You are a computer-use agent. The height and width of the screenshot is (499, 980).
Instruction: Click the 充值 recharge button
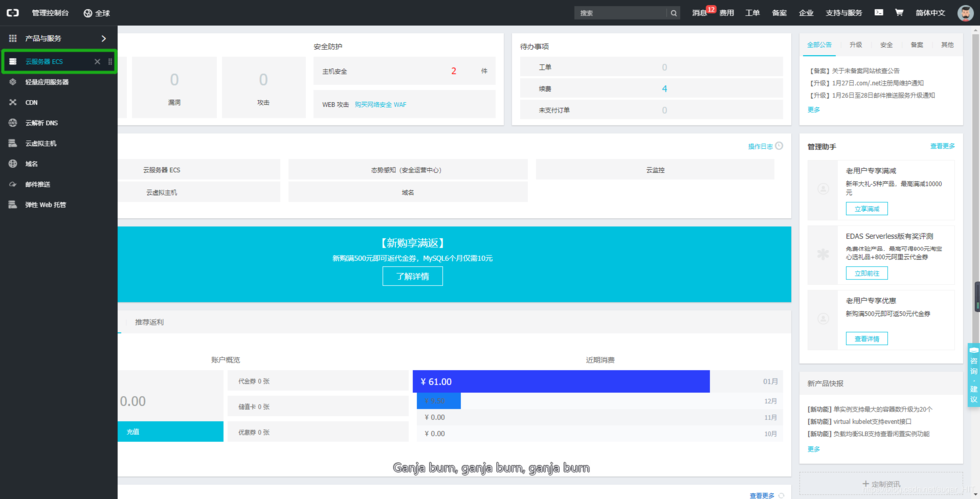pos(170,431)
